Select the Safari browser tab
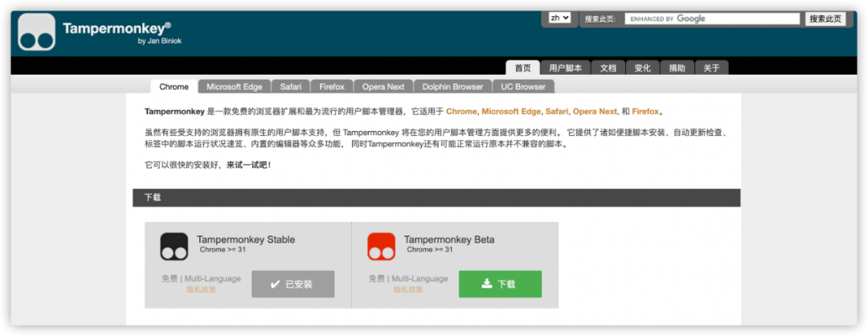This screenshot has height=336, width=868. [291, 87]
